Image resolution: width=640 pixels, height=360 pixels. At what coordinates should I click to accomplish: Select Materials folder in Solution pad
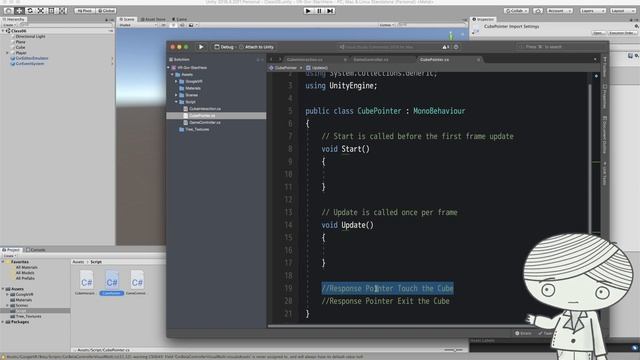coord(190,88)
